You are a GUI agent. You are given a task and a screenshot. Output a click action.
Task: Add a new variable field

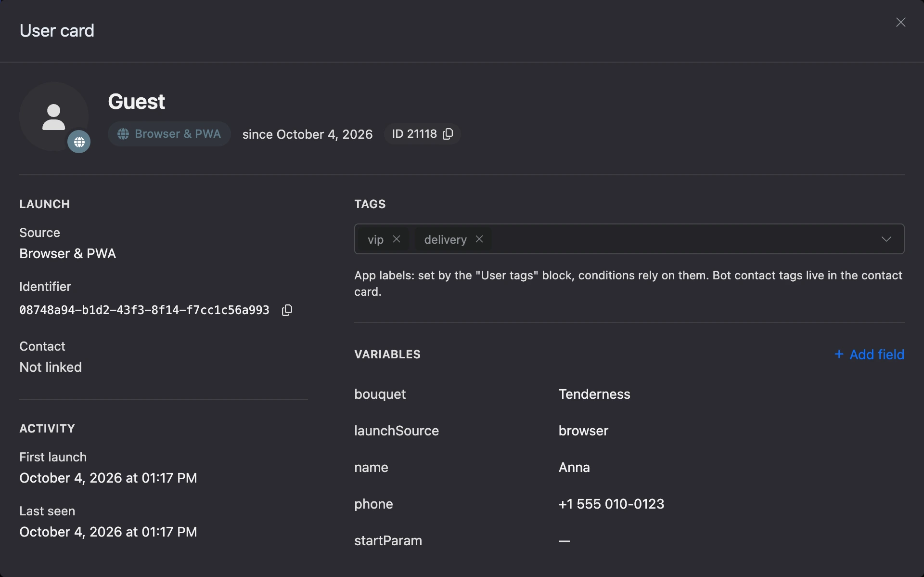[x=869, y=354]
